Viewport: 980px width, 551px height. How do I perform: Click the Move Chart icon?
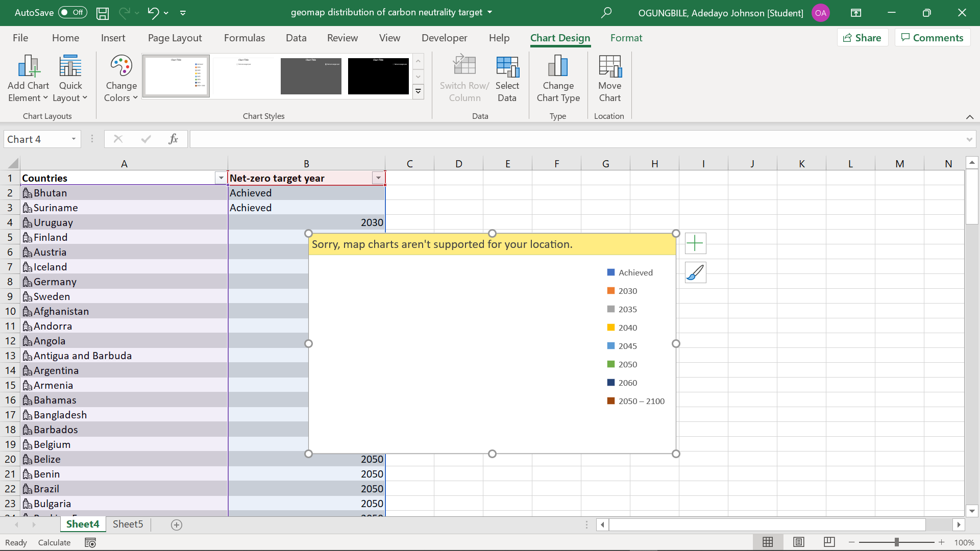click(x=610, y=78)
